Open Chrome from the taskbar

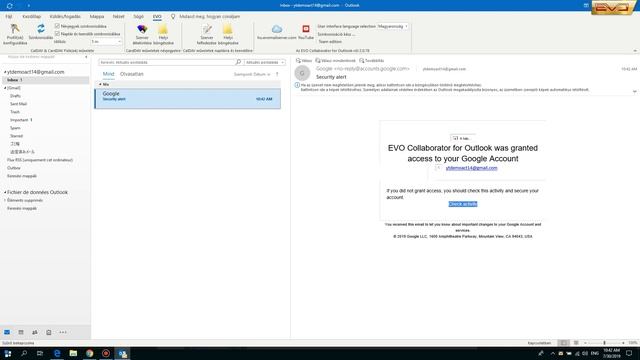[x=90, y=353]
